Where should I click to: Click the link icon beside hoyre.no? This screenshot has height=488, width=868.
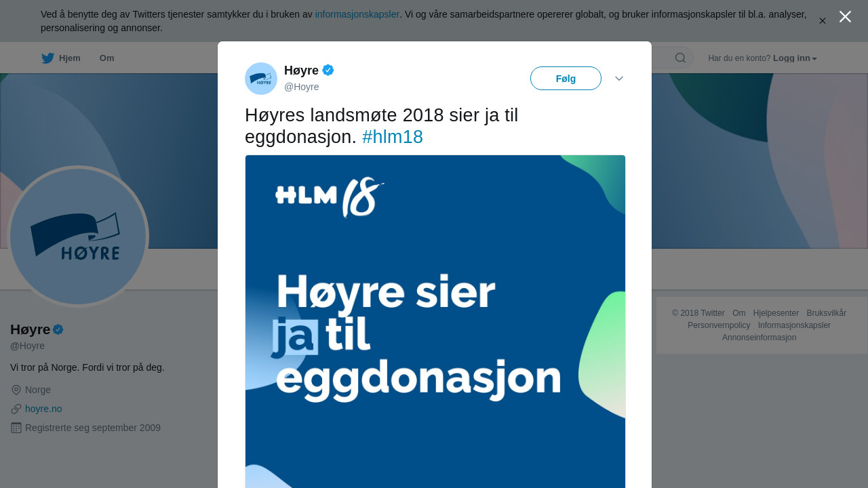point(16,409)
